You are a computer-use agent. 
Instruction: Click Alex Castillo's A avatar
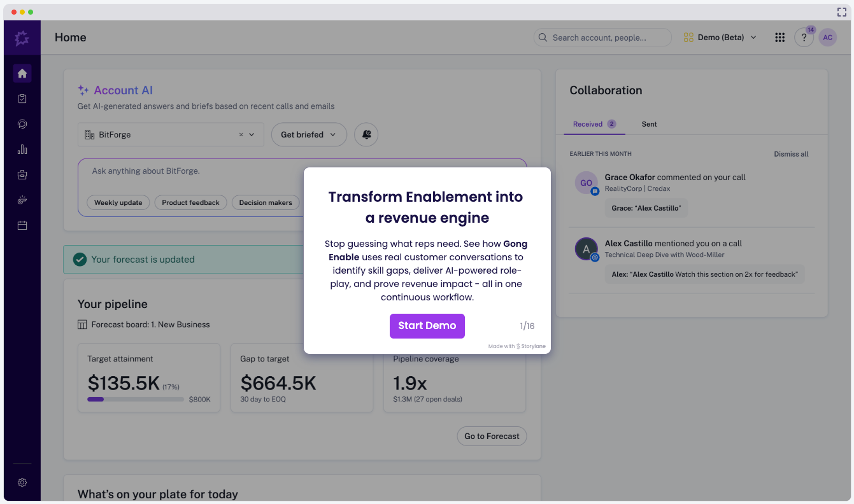[x=586, y=249]
